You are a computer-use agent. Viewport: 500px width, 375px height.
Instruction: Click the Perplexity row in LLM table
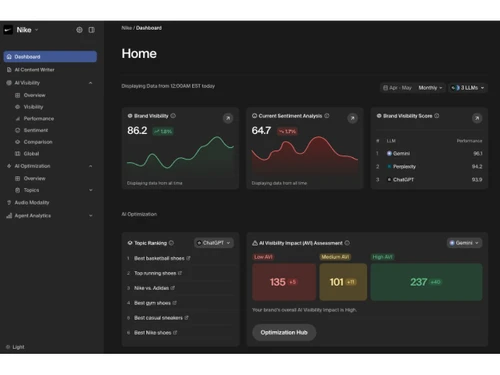point(429,166)
